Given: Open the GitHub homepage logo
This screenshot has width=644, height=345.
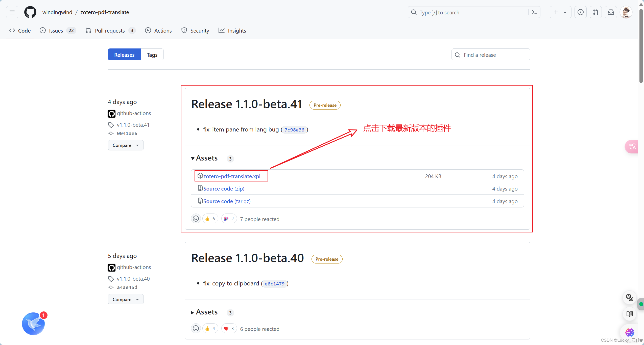Looking at the screenshot, I should pyautogui.click(x=30, y=12).
